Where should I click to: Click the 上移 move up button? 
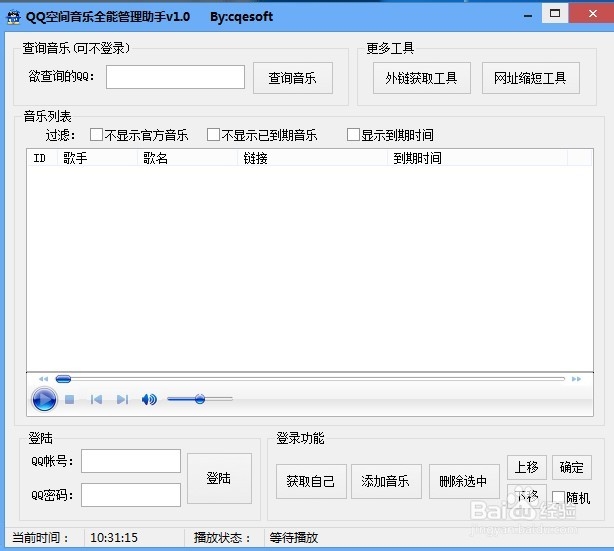coord(526,468)
